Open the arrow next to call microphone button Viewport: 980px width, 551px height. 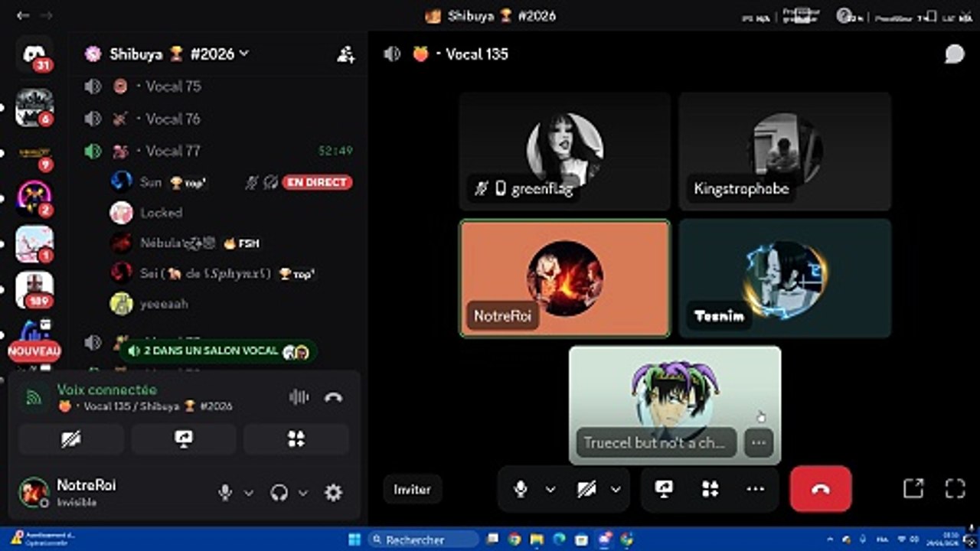[x=550, y=489]
